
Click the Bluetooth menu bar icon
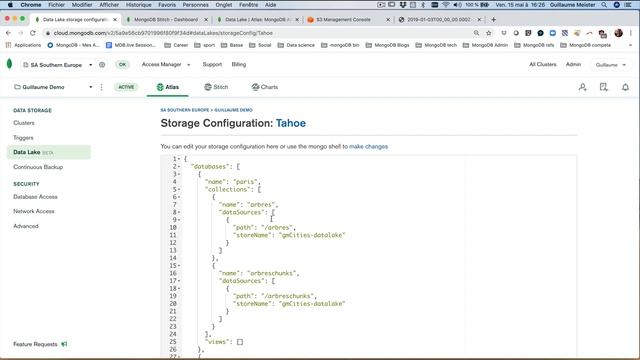click(x=423, y=5)
